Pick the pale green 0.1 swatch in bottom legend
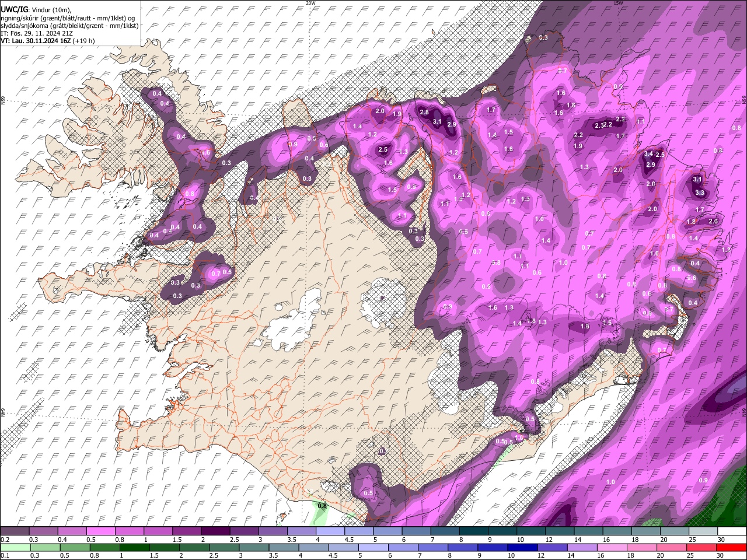This screenshot has height=560, width=747. 15,547
